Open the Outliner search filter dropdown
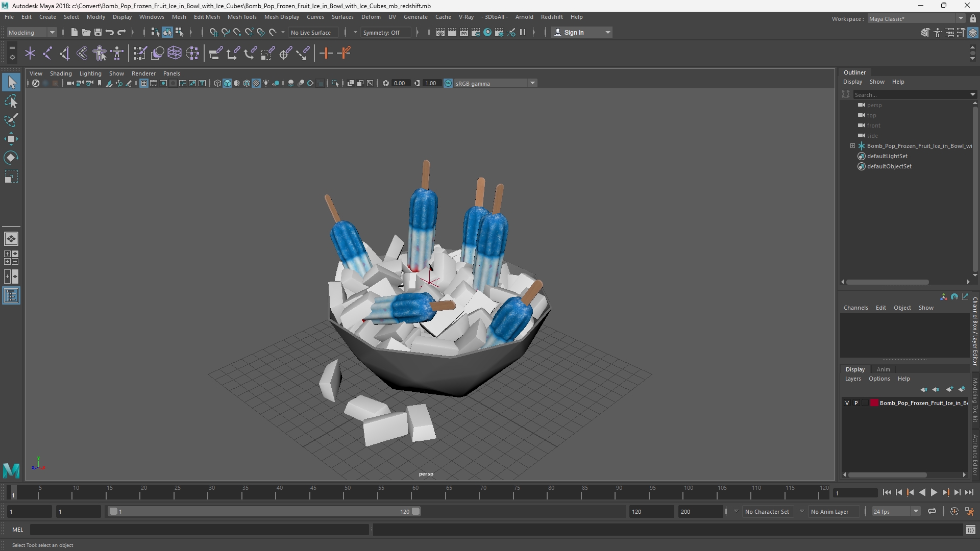Screen dimensions: 980x551 [972, 94]
